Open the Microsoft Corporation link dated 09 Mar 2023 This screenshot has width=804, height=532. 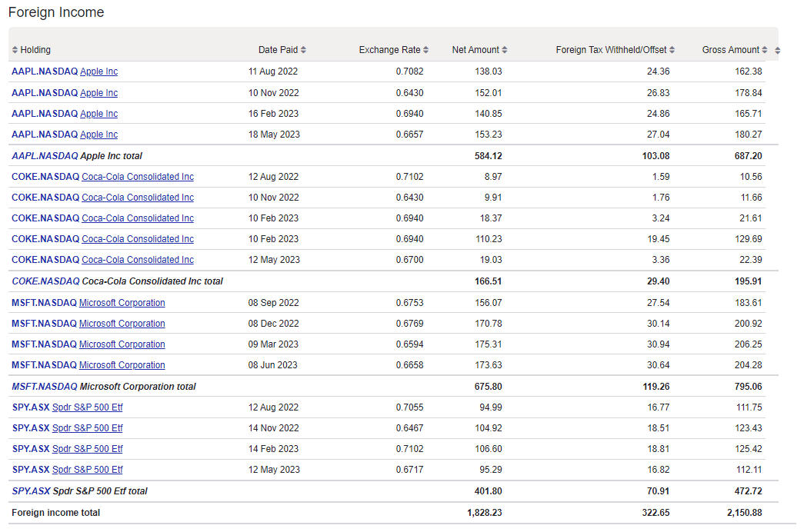click(121, 344)
